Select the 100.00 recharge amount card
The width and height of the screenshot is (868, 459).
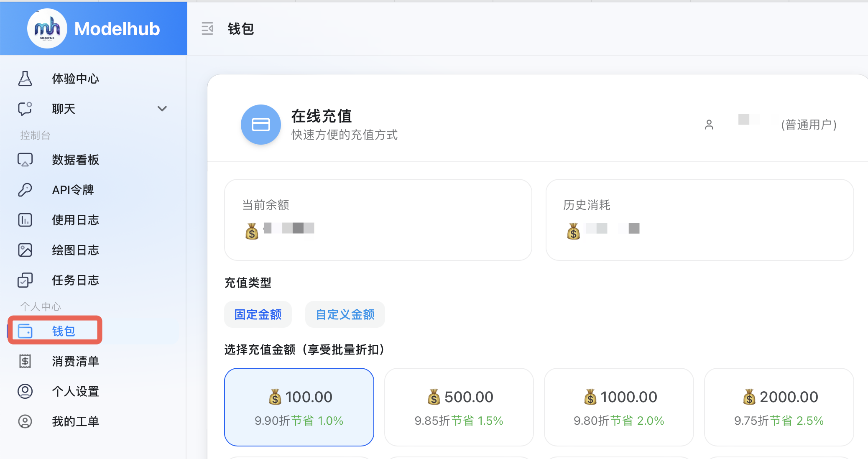[299, 407]
